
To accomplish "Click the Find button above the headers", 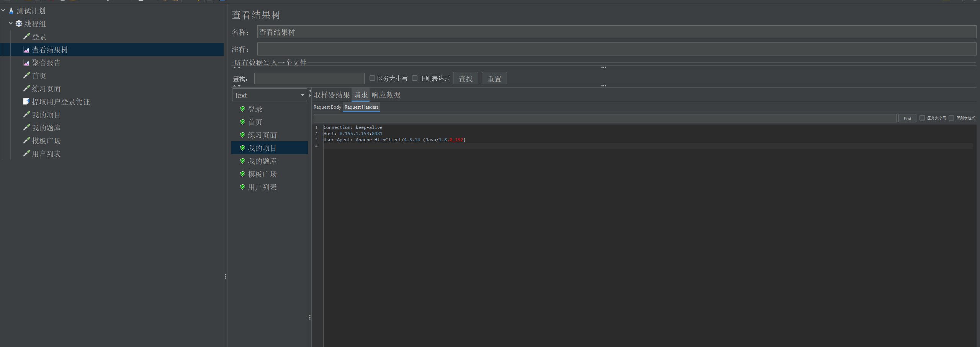I will click(908, 118).
